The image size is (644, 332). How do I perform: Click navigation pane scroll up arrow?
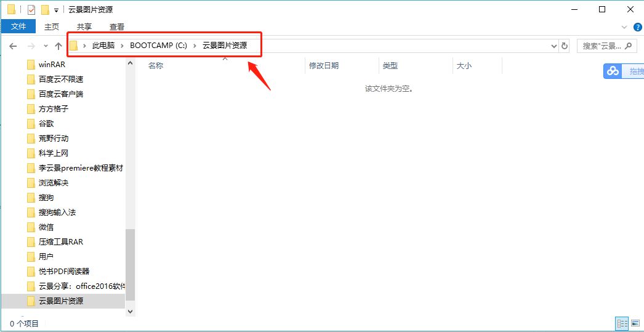(x=130, y=63)
